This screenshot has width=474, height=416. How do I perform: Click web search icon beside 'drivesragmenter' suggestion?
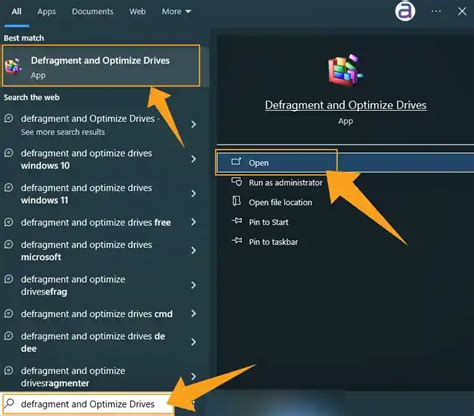coord(9,371)
